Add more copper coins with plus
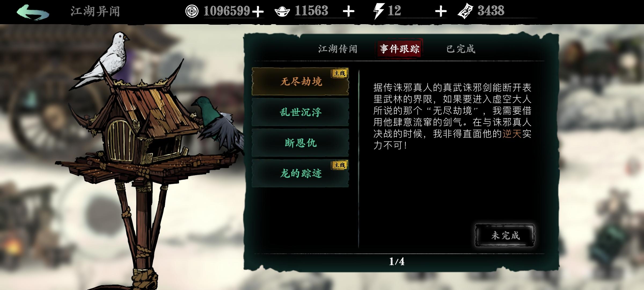The width and height of the screenshot is (644, 290). point(258,12)
